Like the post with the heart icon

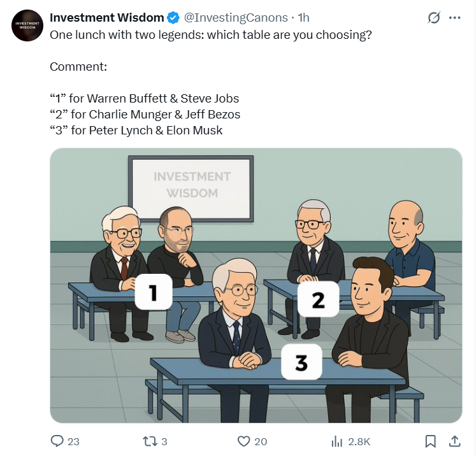(243, 441)
